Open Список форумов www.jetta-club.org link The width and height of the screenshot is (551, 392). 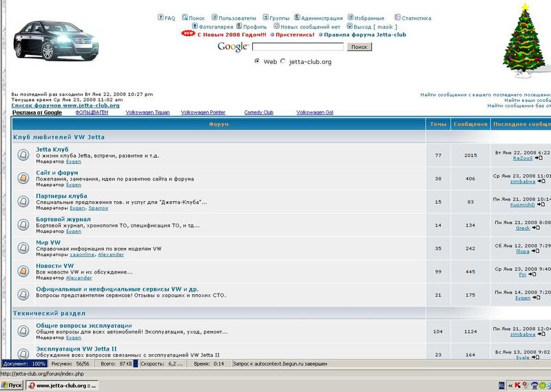click(65, 105)
